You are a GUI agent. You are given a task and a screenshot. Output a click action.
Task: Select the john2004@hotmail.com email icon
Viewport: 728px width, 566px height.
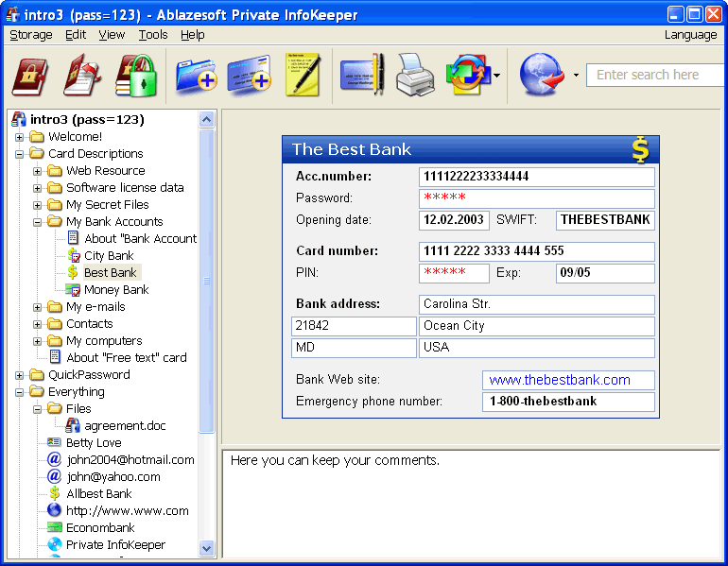tap(54, 459)
